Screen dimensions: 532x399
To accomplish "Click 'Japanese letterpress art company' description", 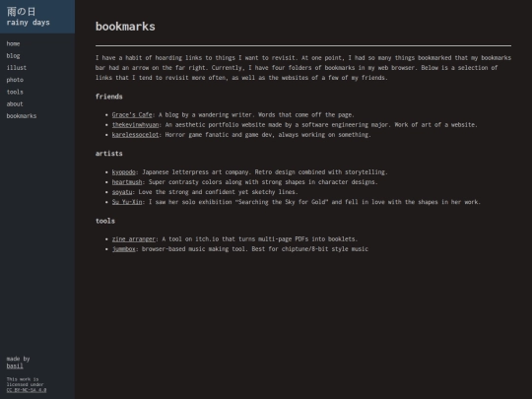I will click(x=195, y=172).
